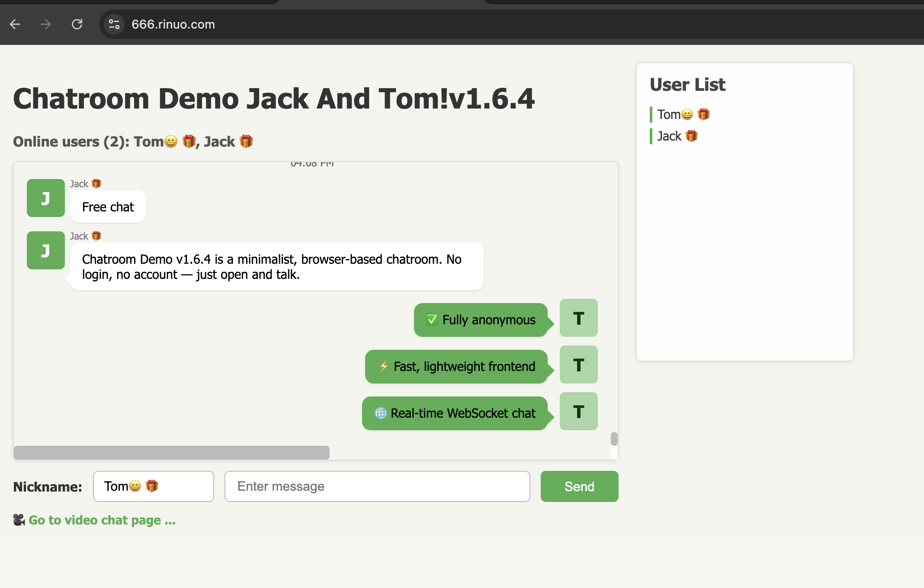Click the Nickname field containing Tom

(x=154, y=486)
